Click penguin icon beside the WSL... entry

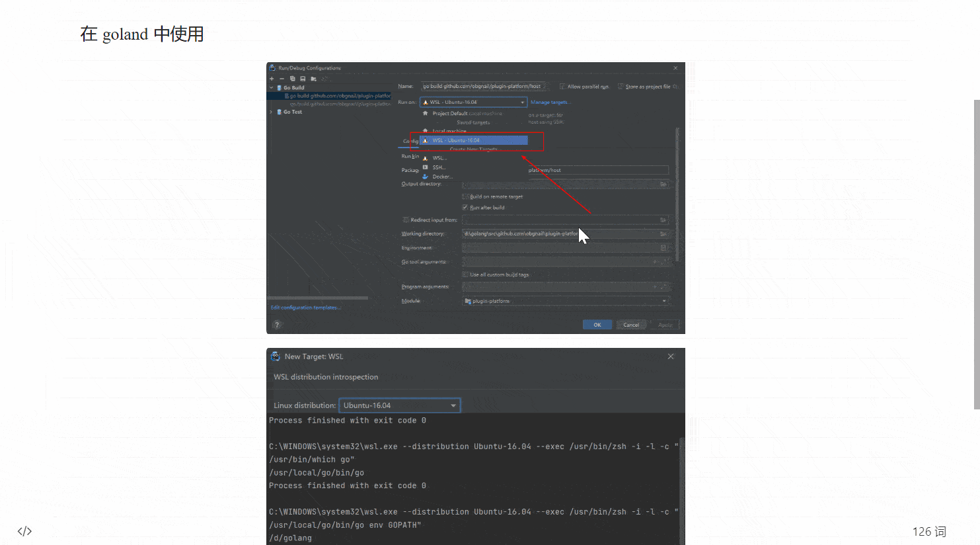click(x=426, y=158)
